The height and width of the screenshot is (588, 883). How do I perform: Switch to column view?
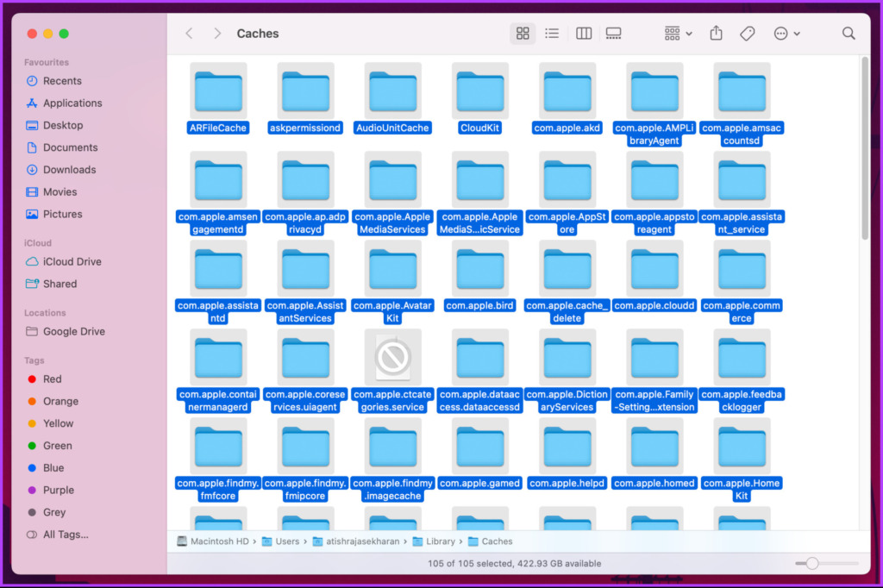tap(584, 34)
